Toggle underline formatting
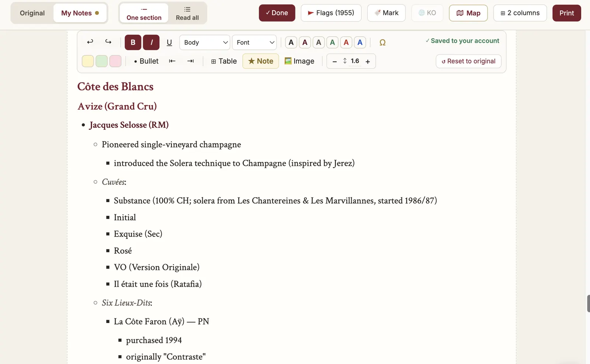The height and width of the screenshot is (364, 590). click(x=169, y=42)
